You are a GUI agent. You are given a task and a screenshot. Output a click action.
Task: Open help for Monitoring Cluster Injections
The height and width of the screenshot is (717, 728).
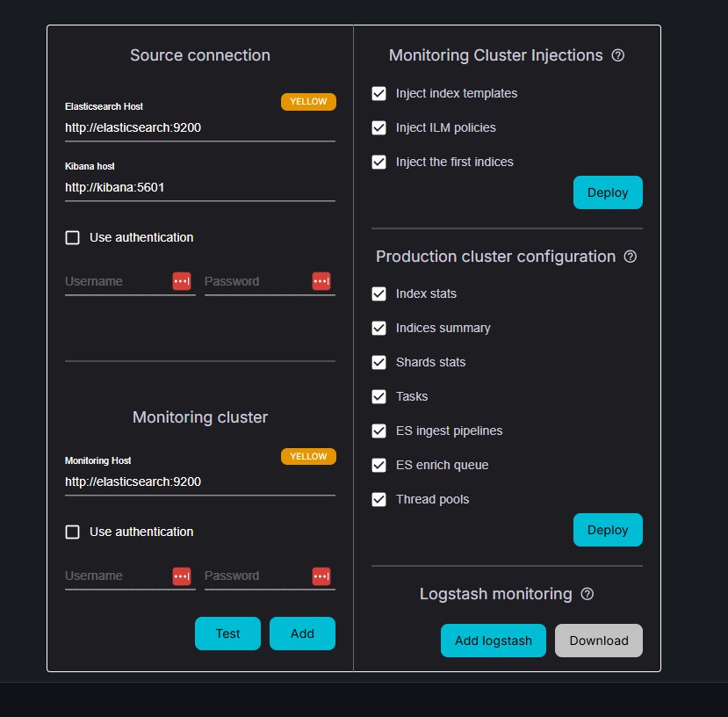618,54
